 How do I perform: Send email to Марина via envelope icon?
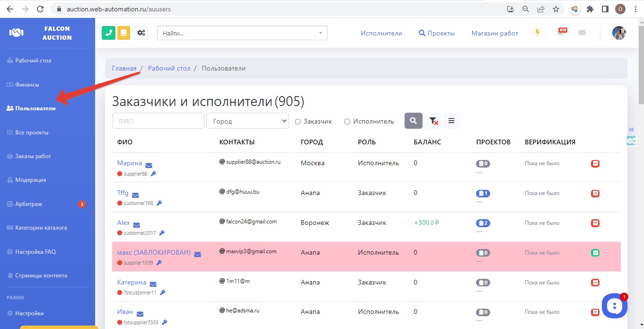pos(149,165)
